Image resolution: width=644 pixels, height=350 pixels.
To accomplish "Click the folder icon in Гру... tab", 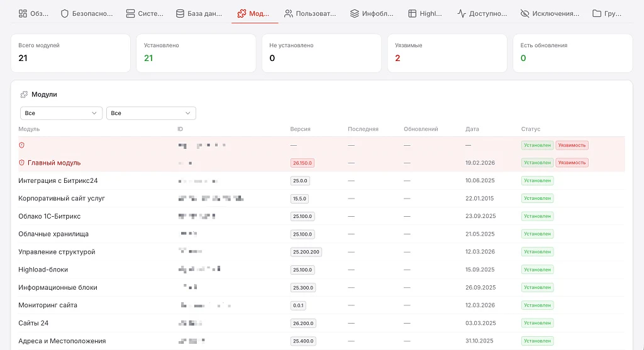I will tap(597, 14).
